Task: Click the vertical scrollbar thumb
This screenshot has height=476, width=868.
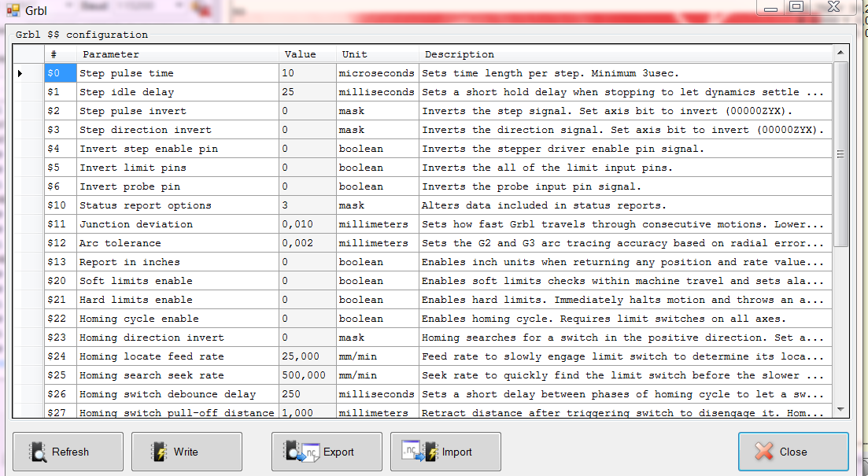Action: pyautogui.click(x=840, y=154)
